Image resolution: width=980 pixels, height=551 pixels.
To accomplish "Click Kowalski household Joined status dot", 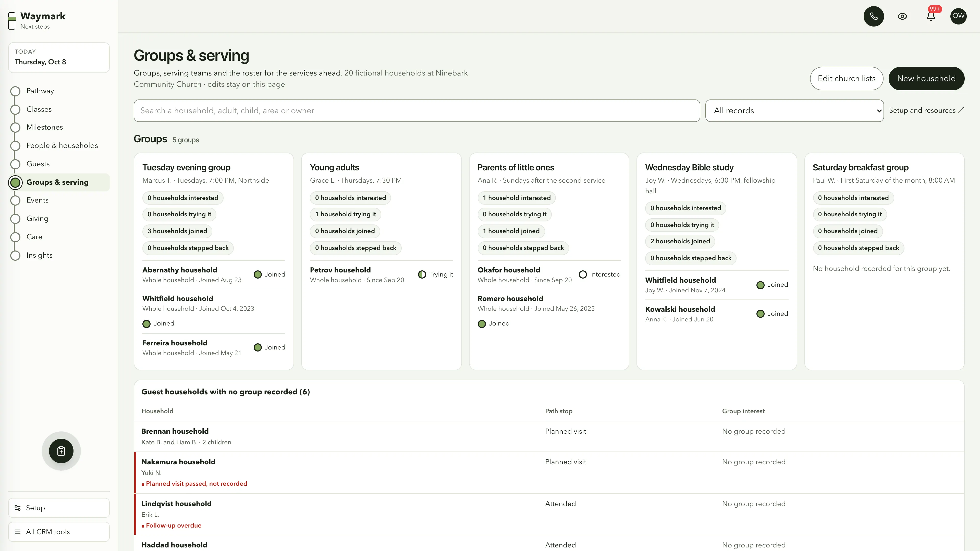I will pos(761,314).
